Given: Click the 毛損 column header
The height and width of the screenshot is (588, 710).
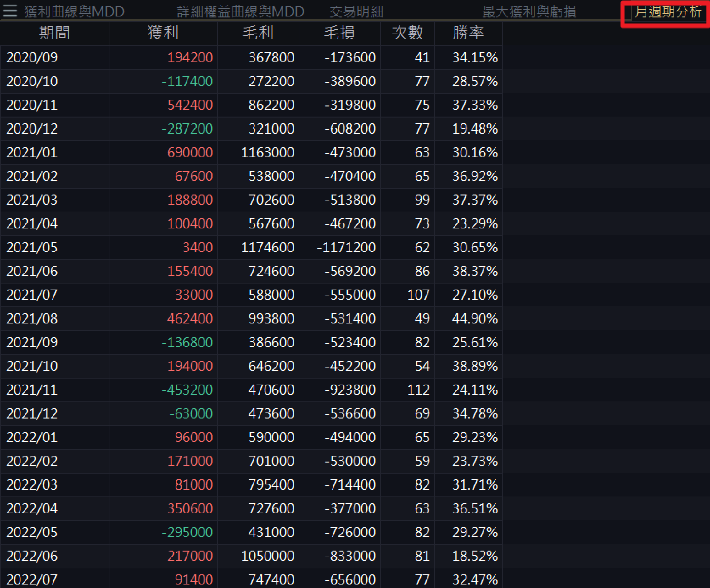Looking at the screenshot, I should point(339,33).
